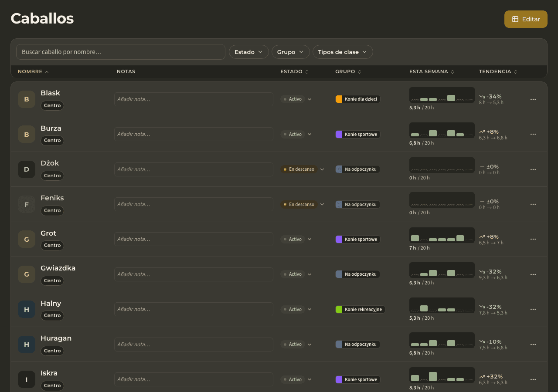
Task: Open the more options menu for Burza
Action: 533,134
